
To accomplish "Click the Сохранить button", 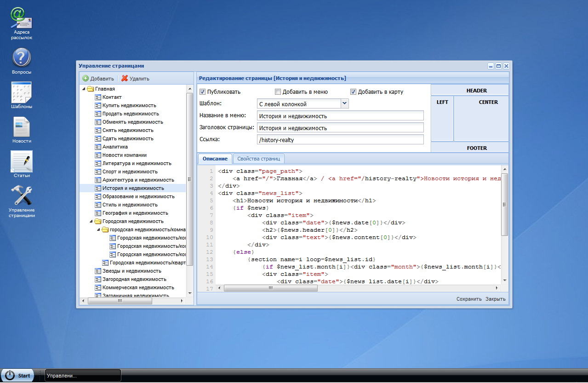I will click(x=469, y=299).
